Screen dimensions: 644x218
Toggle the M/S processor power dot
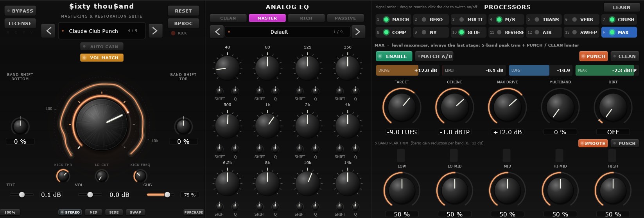[499, 20]
